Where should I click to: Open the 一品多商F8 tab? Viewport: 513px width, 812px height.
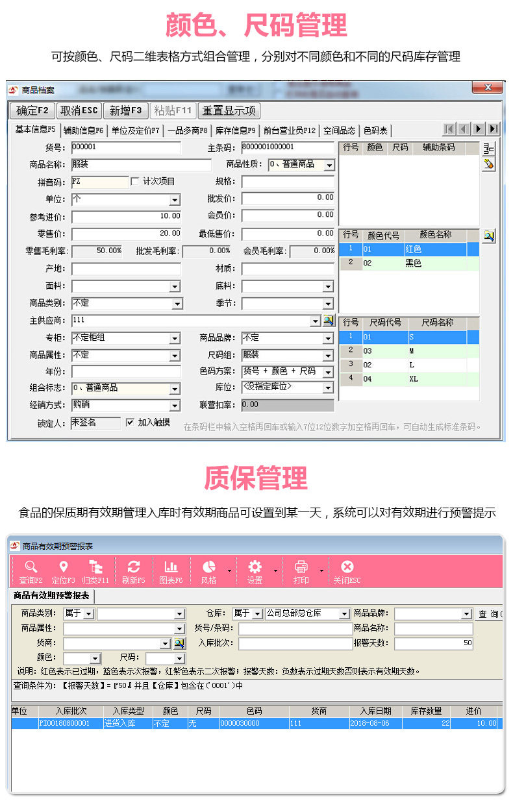[187, 130]
